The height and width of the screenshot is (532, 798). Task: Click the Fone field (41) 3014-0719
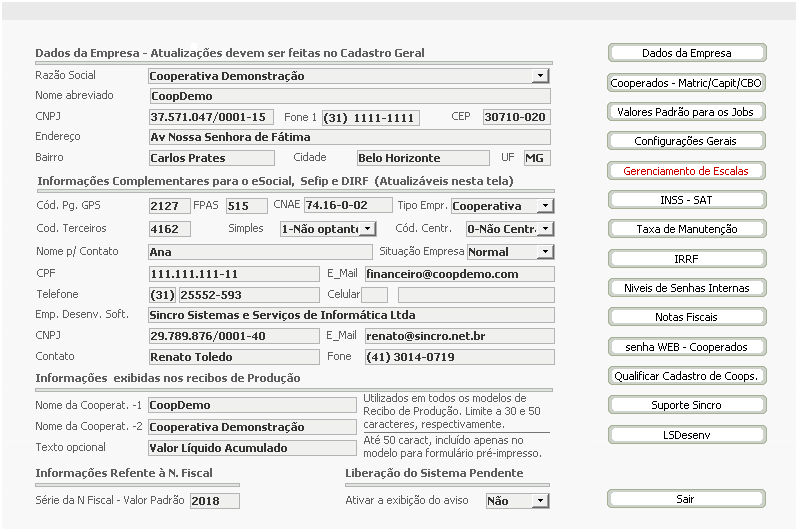[x=460, y=357]
